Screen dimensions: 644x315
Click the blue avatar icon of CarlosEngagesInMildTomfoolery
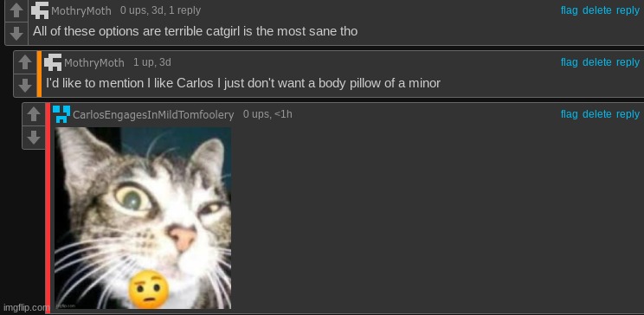(61, 114)
